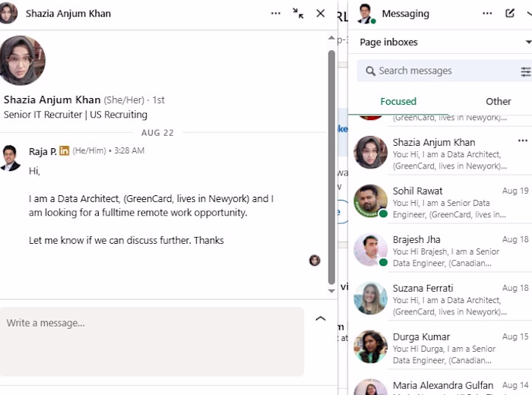
Task: Click the chat scrollbar down arrow
Action: pyautogui.click(x=331, y=291)
